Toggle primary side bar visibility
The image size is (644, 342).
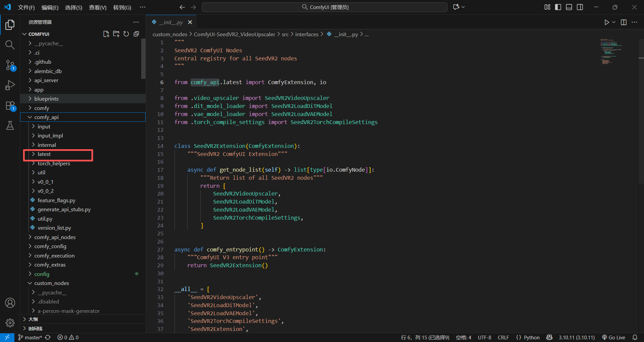pyautogui.click(x=558, y=7)
